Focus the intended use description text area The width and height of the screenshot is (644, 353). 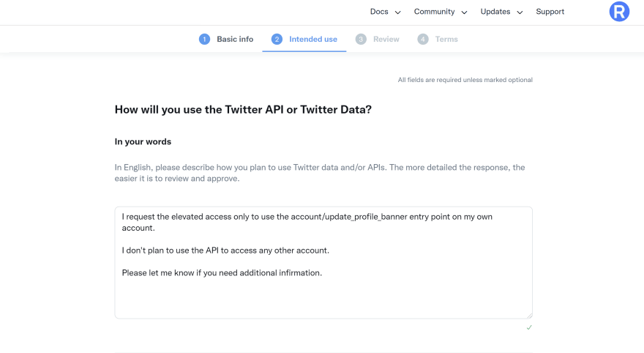(323, 263)
